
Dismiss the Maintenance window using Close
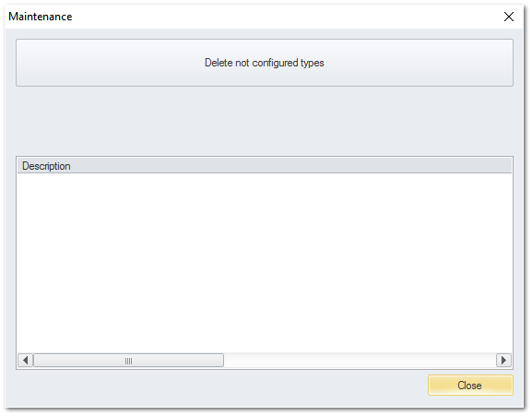pyautogui.click(x=470, y=386)
